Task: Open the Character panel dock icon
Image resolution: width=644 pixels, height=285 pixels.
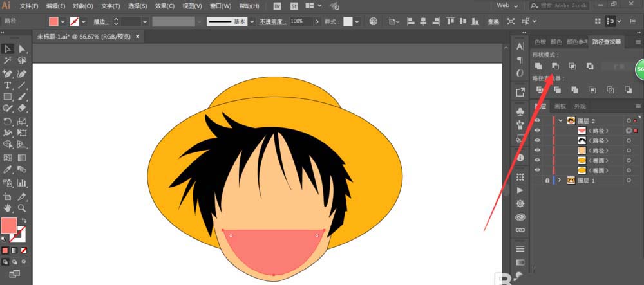Action: (x=520, y=46)
